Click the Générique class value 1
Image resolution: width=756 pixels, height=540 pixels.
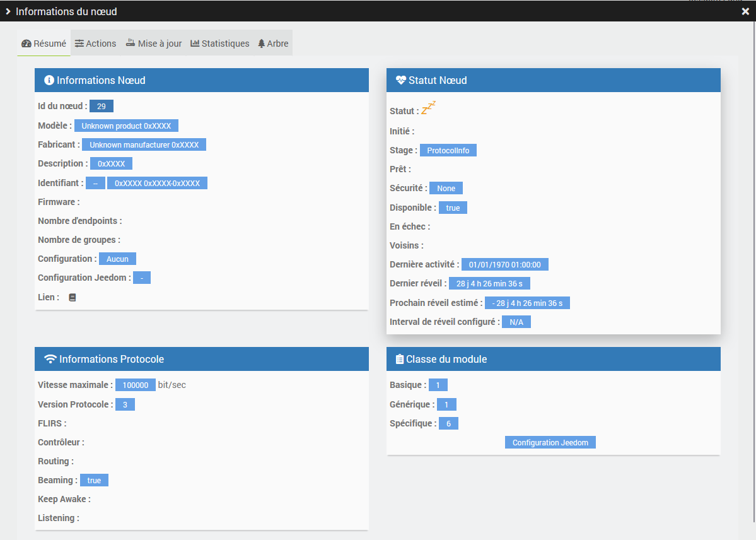point(446,404)
